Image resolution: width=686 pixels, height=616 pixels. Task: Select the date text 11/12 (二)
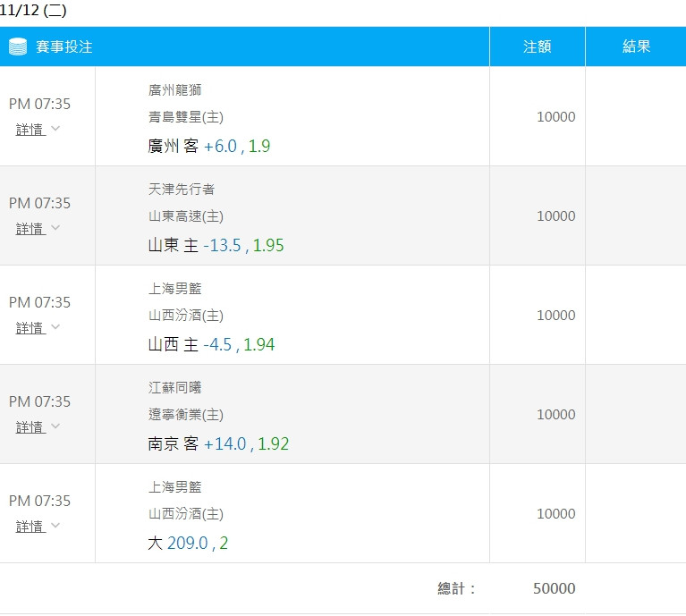click(33, 10)
